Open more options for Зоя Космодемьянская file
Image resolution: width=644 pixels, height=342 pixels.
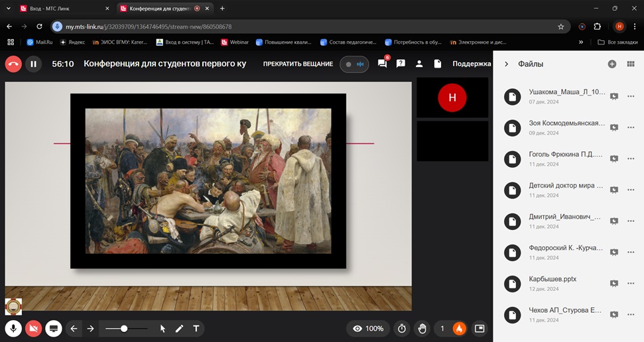pos(631,127)
